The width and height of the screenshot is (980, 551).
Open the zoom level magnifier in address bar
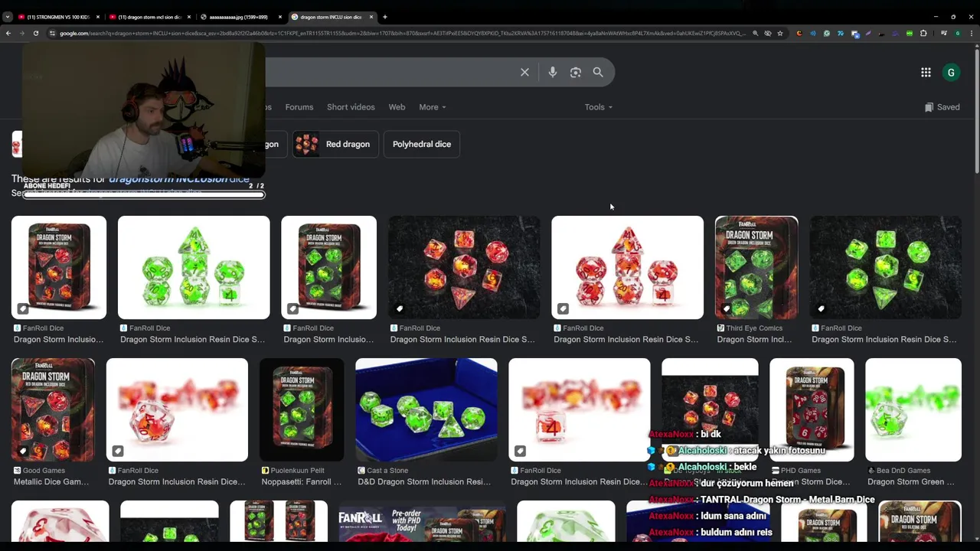756,34
